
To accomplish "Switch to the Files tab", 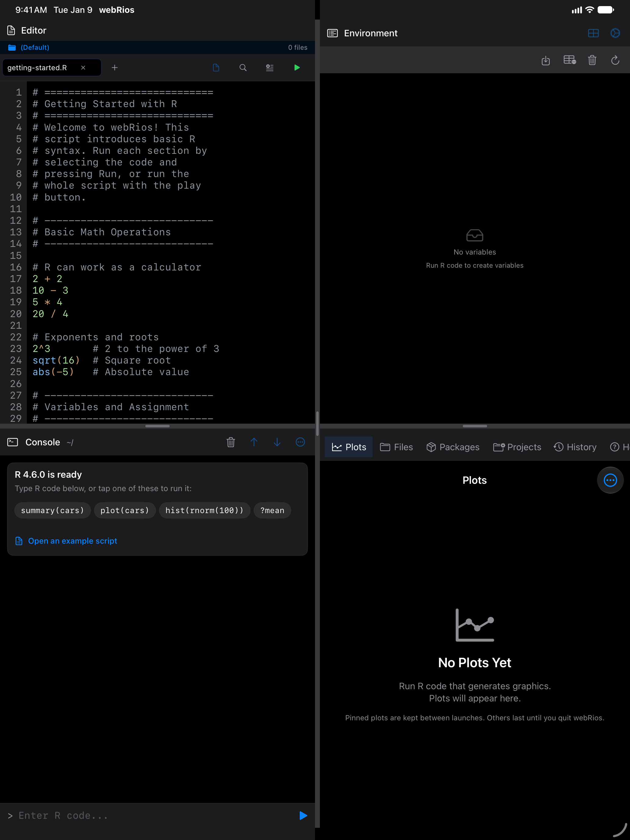I will coord(396,447).
